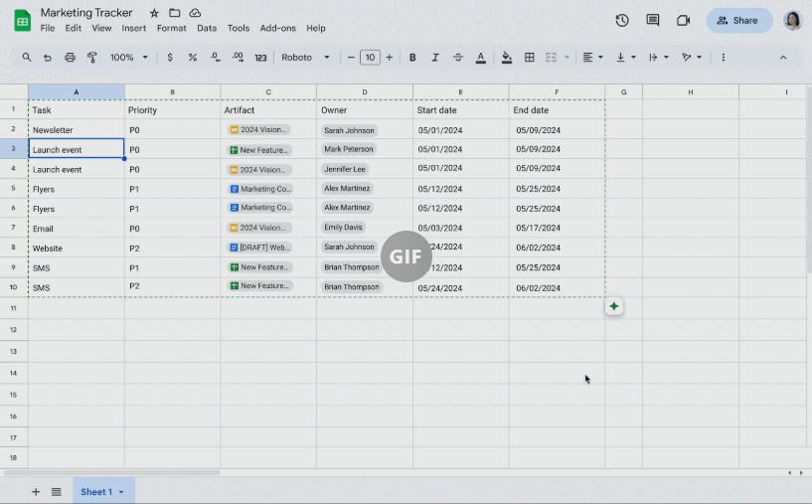Toggle bold formatting

tap(412, 58)
